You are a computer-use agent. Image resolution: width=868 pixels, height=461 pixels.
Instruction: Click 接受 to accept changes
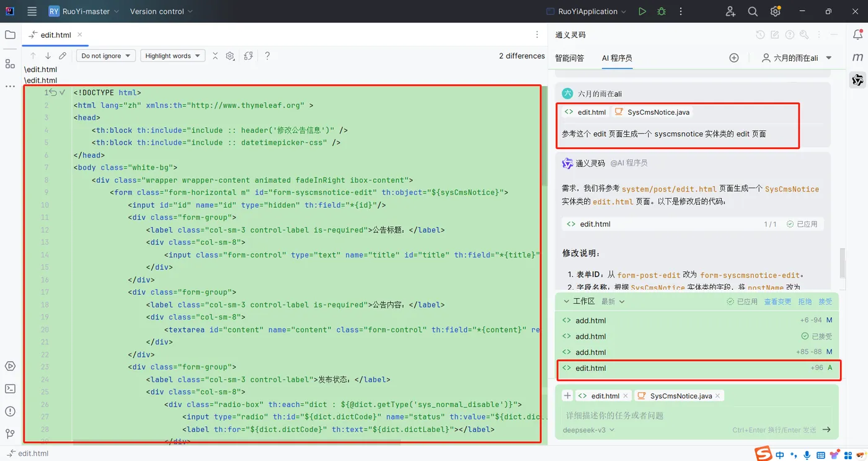(825, 302)
